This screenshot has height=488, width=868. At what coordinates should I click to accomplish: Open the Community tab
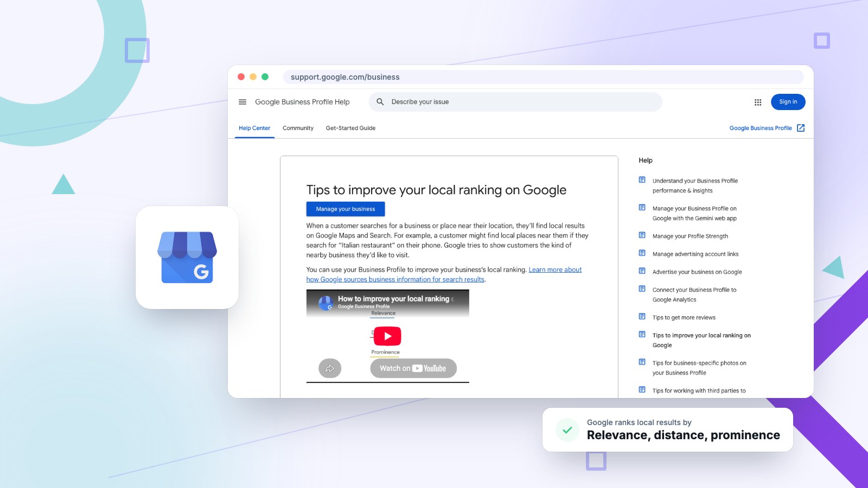pyautogui.click(x=298, y=129)
